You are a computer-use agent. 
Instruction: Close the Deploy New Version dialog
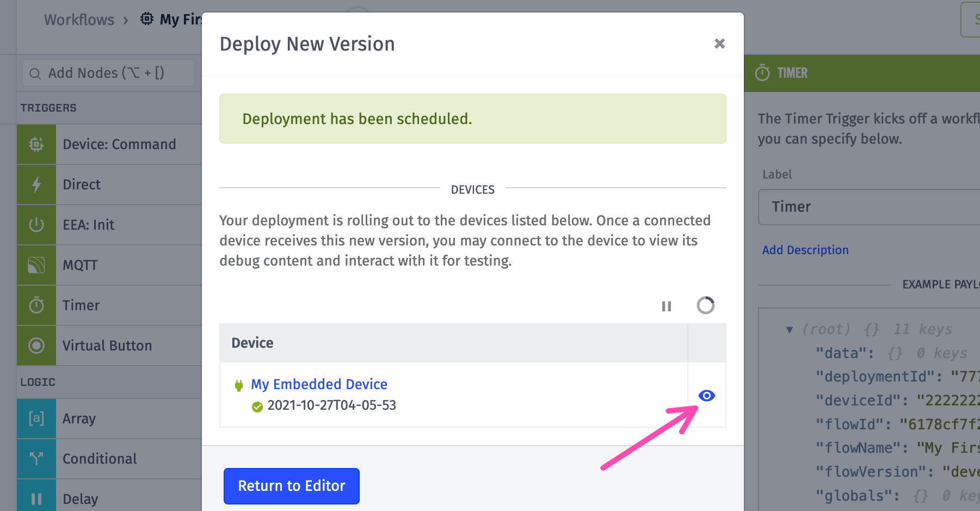pyautogui.click(x=719, y=44)
